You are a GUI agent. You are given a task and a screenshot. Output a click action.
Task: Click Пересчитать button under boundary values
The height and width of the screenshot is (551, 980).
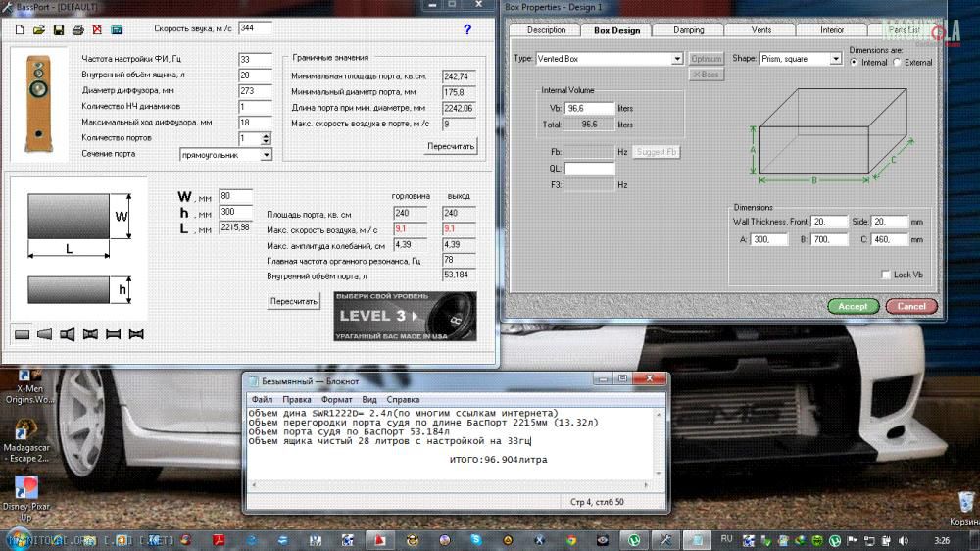tap(451, 146)
